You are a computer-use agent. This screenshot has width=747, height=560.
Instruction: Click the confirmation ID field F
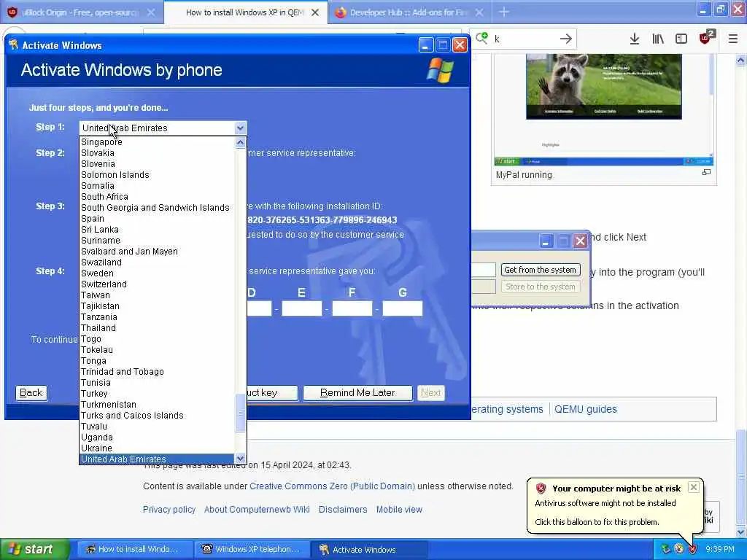coord(352,308)
